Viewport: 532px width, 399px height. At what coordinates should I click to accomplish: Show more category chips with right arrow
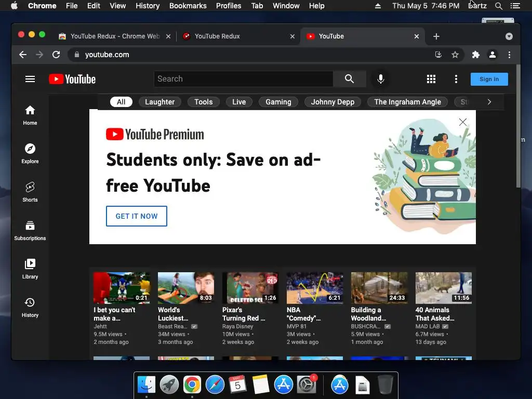489,102
